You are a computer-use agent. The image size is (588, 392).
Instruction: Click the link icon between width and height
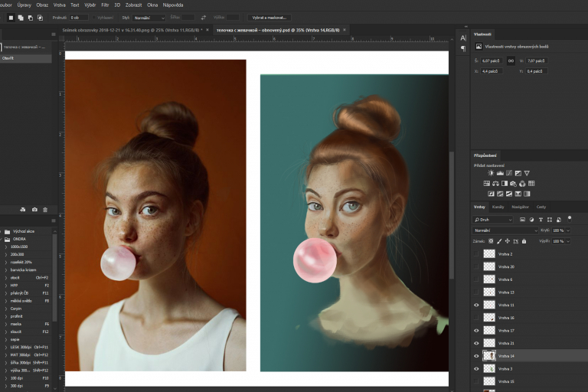[511, 60]
